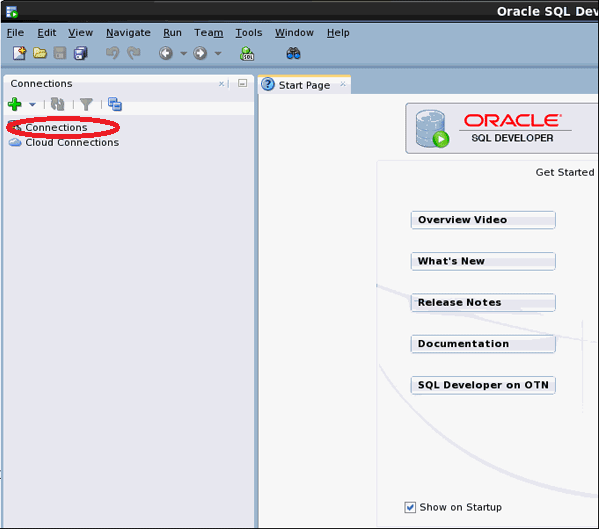Click the cloud icon beside Cloud Connections
The image size is (599, 529).
[15, 142]
